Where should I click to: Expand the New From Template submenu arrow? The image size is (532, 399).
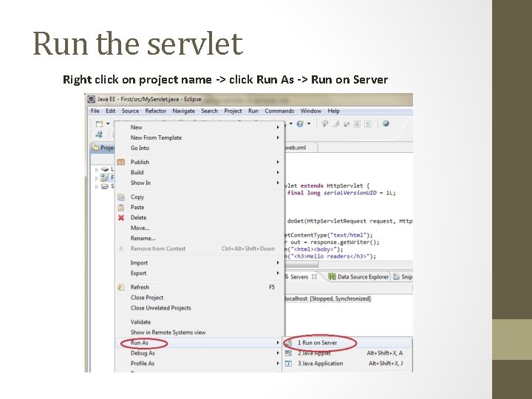tap(278, 137)
